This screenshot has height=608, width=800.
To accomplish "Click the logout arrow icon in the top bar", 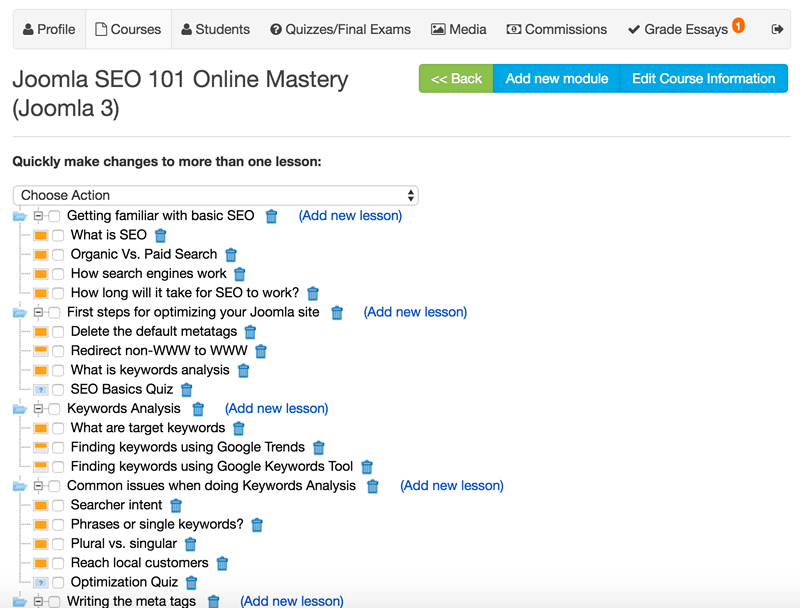I will [x=777, y=29].
